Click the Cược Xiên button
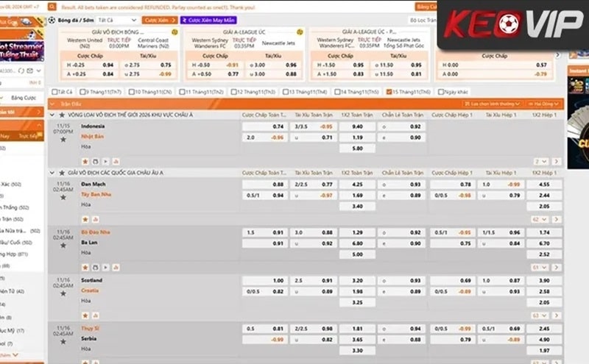The height and width of the screenshot is (364, 589). point(159,20)
